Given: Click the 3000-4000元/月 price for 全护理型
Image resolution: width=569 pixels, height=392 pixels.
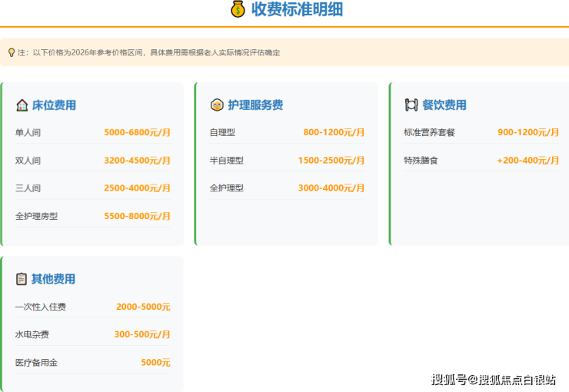Looking at the screenshot, I should pos(331,188).
